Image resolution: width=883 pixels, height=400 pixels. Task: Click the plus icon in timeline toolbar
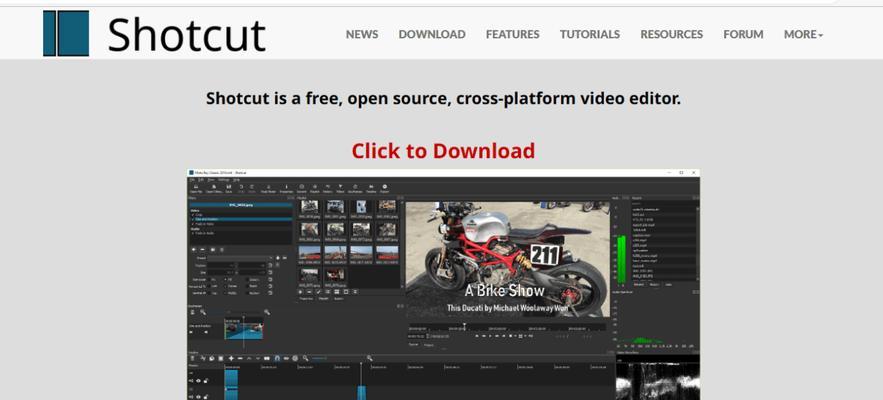[231, 358]
